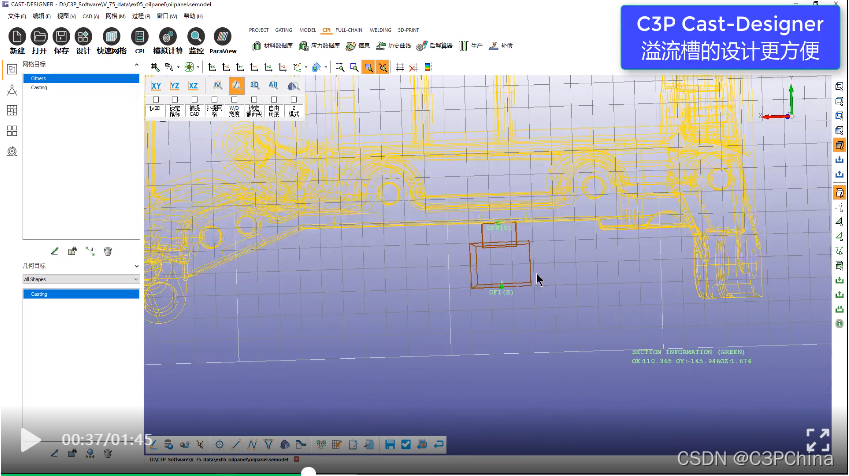The image size is (849, 476).
Task: Switch to FULL-CHAIN ribbon tab
Action: tap(349, 30)
